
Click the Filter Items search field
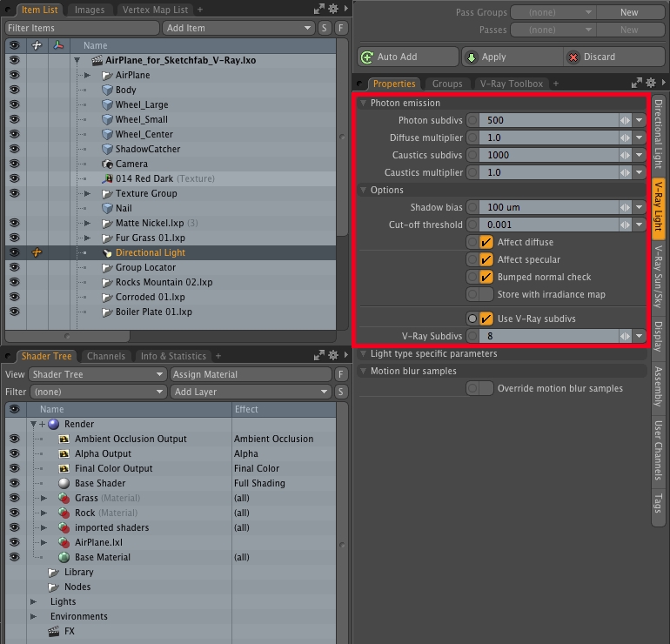(x=82, y=28)
